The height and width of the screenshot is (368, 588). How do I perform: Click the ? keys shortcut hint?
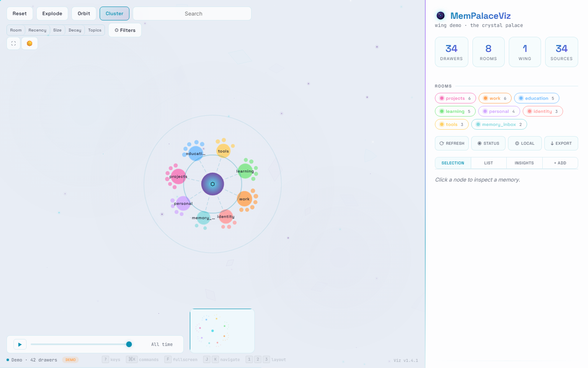coord(111,360)
